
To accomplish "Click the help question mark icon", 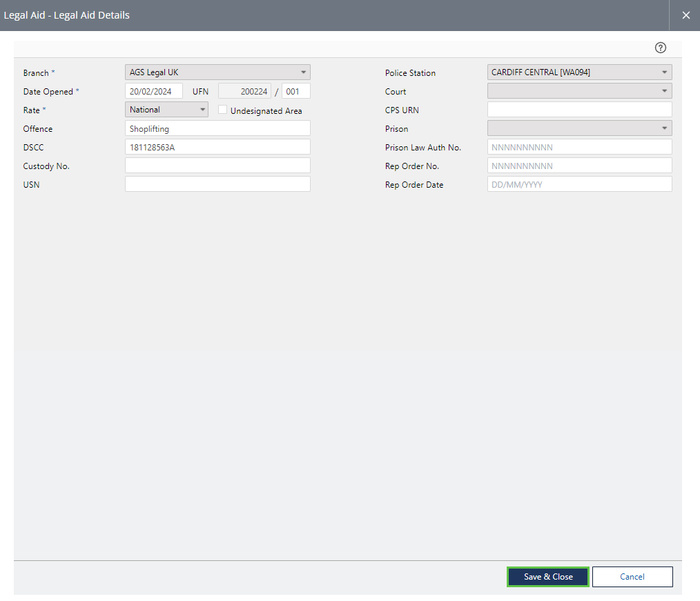I will click(661, 48).
